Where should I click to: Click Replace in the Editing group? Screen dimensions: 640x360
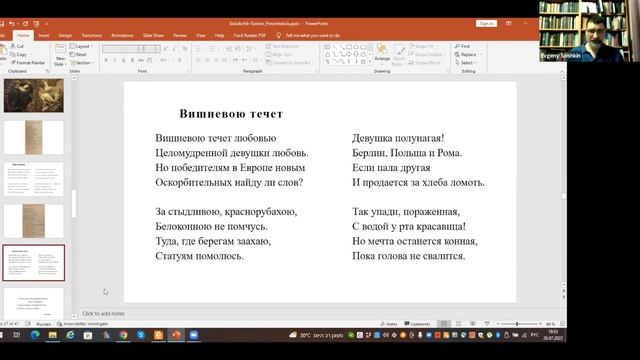coord(466,54)
